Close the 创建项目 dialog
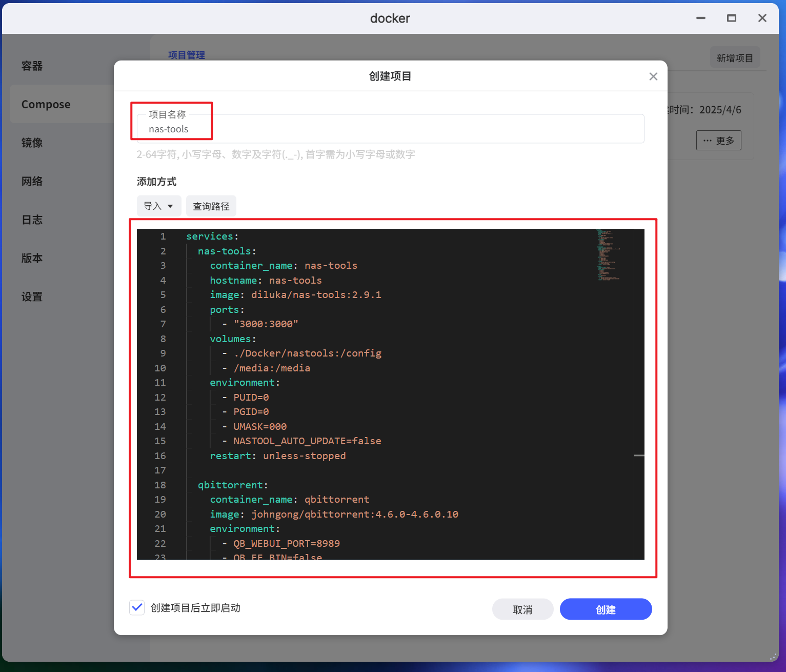This screenshot has height=672, width=786. coord(653,76)
